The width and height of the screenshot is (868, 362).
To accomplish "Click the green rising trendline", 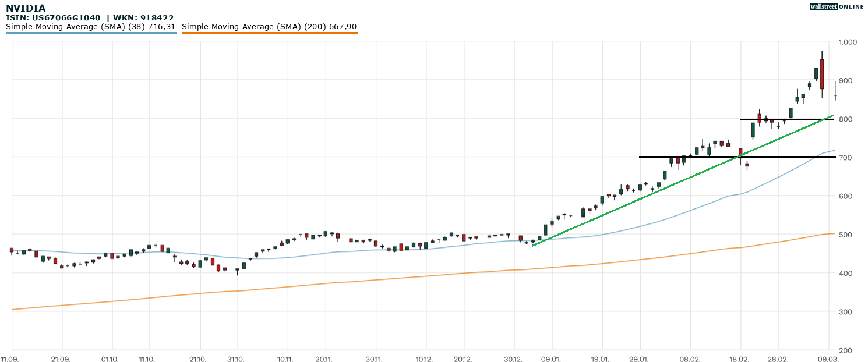I will click(x=682, y=180).
